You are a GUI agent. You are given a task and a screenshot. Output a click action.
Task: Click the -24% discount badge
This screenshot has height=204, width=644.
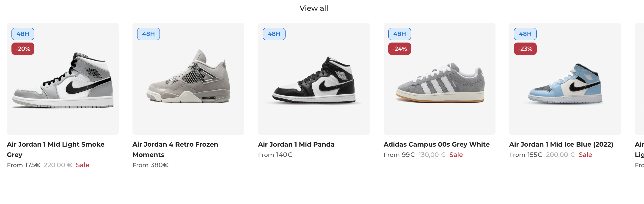399,49
